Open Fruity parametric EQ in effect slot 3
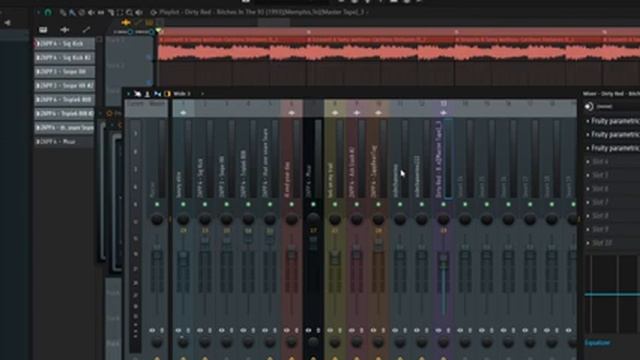 [x=616, y=148]
